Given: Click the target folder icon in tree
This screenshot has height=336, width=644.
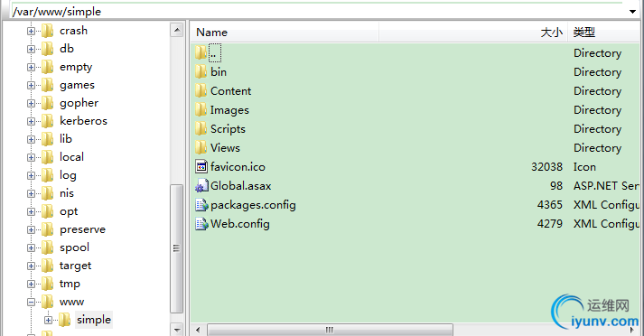Looking at the screenshot, I should [x=48, y=266].
